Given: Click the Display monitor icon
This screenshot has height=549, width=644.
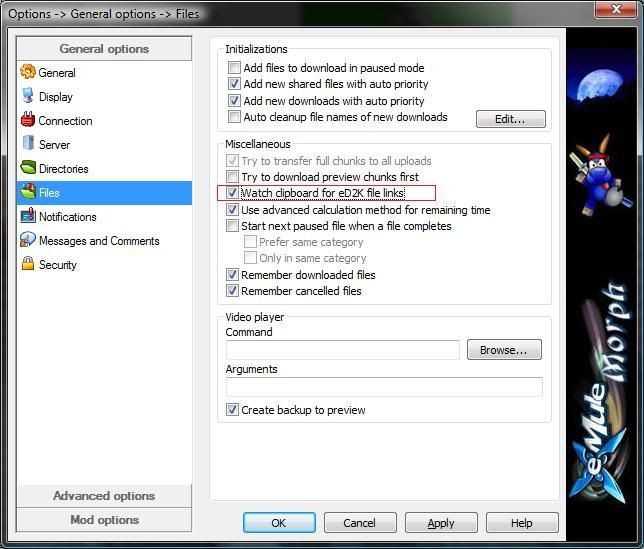Looking at the screenshot, I should tap(28, 96).
